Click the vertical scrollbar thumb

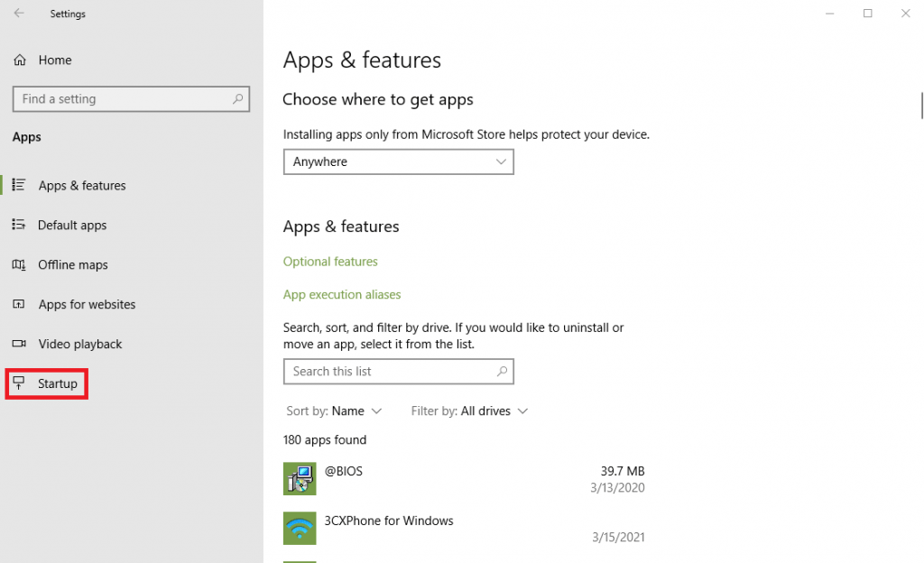[x=921, y=106]
